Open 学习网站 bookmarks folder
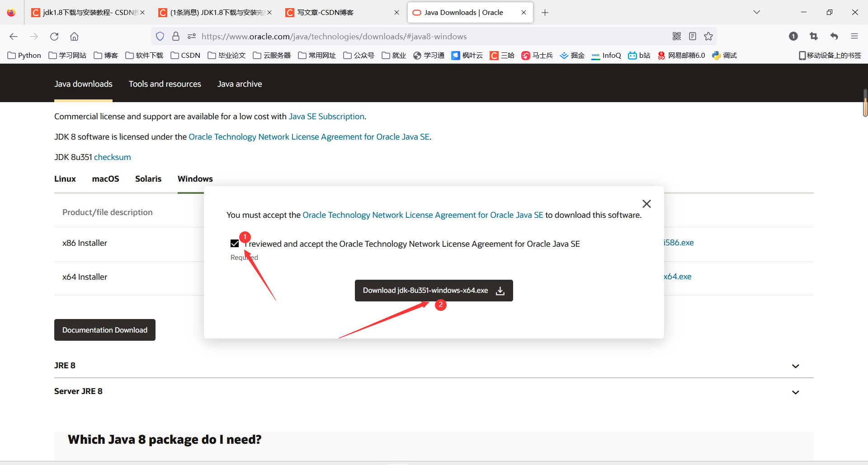This screenshot has width=868, height=465. (x=67, y=56)
